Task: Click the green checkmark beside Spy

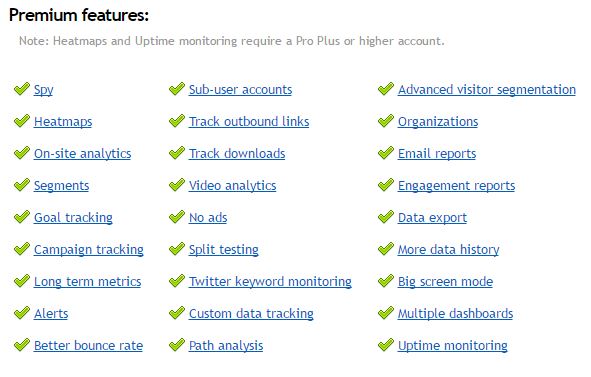Action: pos(22,89)
